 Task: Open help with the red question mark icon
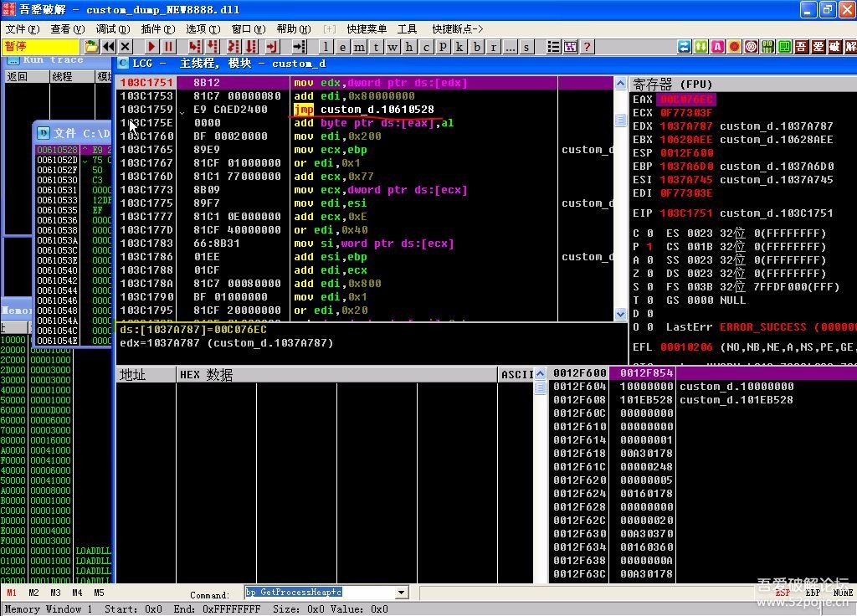[587, 47]
